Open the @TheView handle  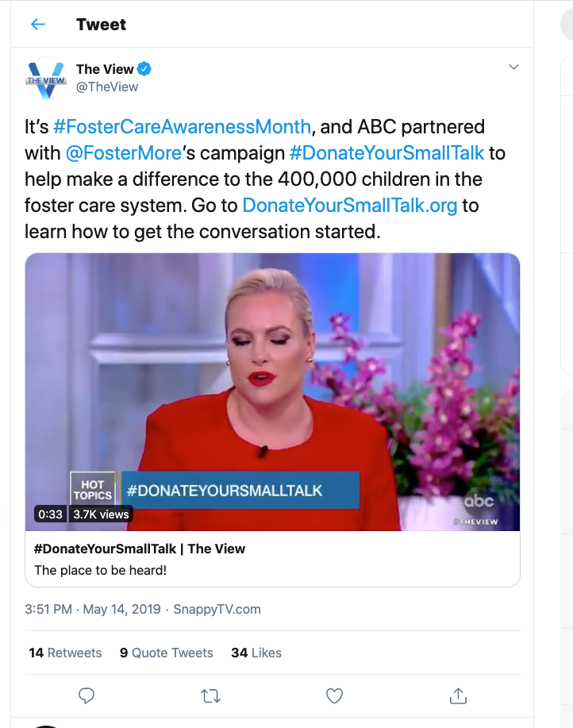click(106, 87)
